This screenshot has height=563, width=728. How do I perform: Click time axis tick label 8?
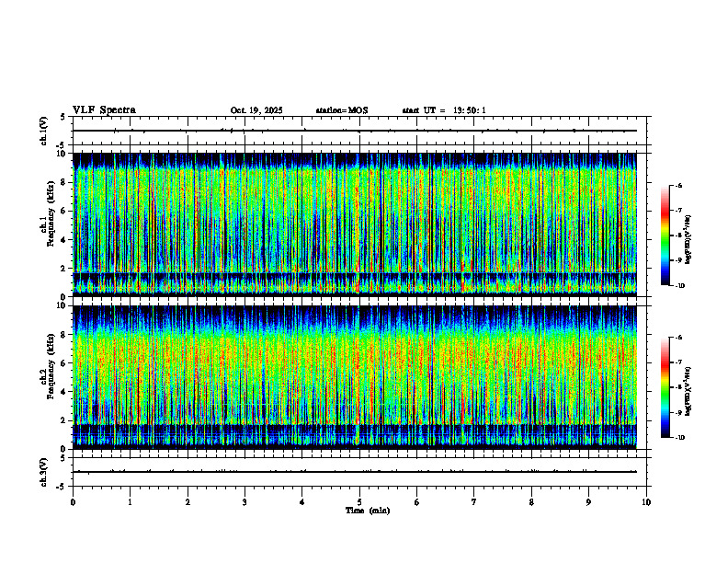click(x=531, y=502)
